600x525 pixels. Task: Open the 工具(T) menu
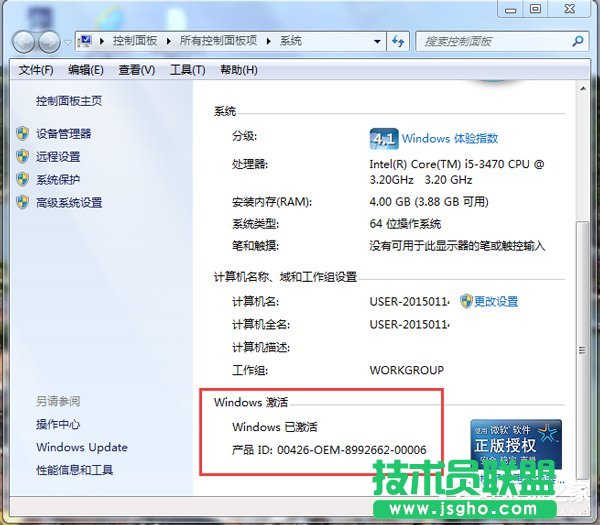point(188,70)
